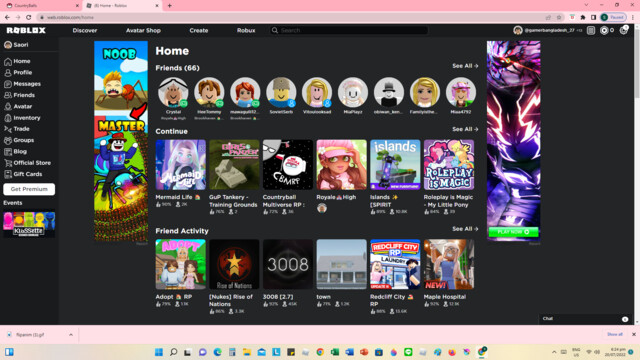Open the Windows Start menu

click(159, 352)
